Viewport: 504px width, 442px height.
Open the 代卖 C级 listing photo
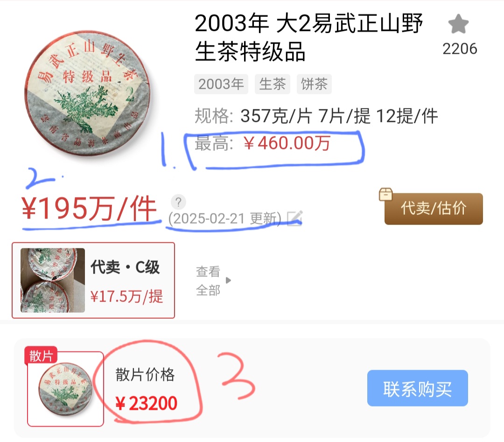pos(53,281)
